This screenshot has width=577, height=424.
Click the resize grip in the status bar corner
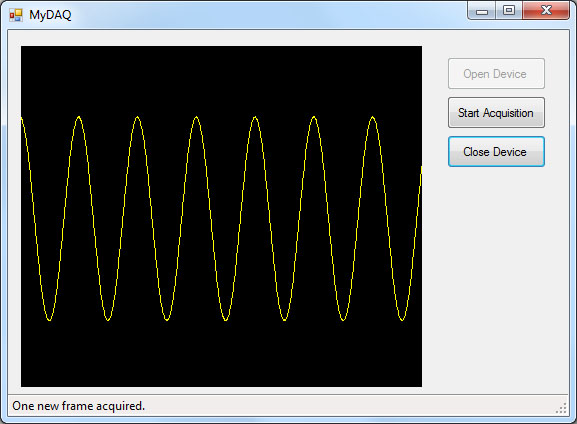pos(562,408)
